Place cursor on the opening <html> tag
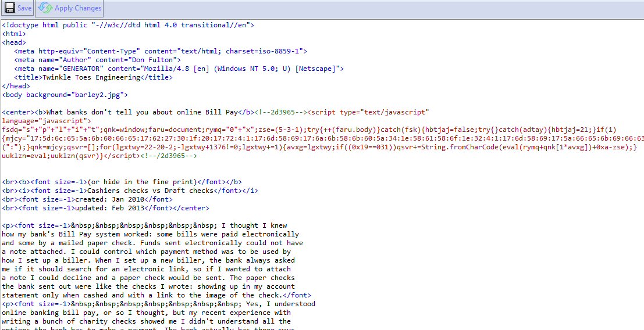Image resolution: width=644 pixels, height=330 pixels. (x=14, y=34)
